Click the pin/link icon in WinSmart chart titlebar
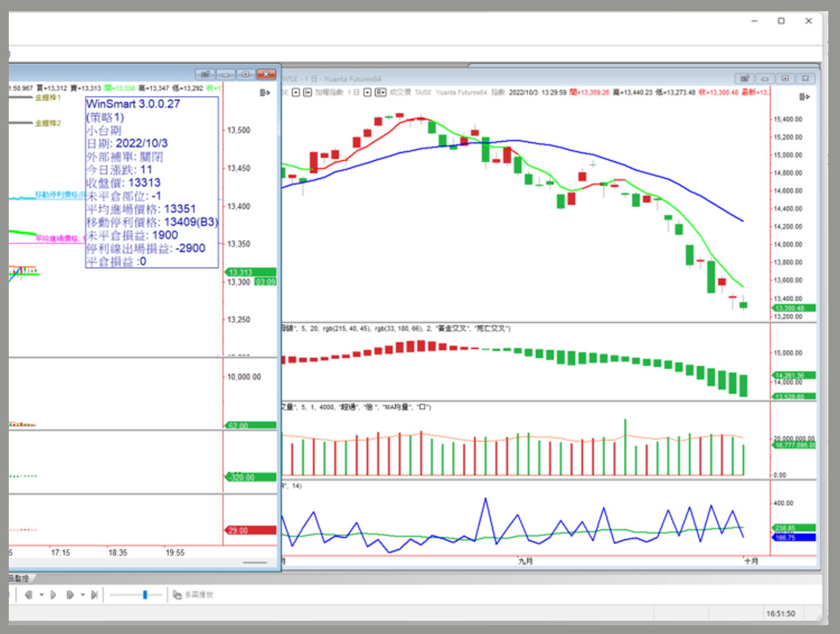The height and width of the screenshot is (634, 840). [205, 75]
